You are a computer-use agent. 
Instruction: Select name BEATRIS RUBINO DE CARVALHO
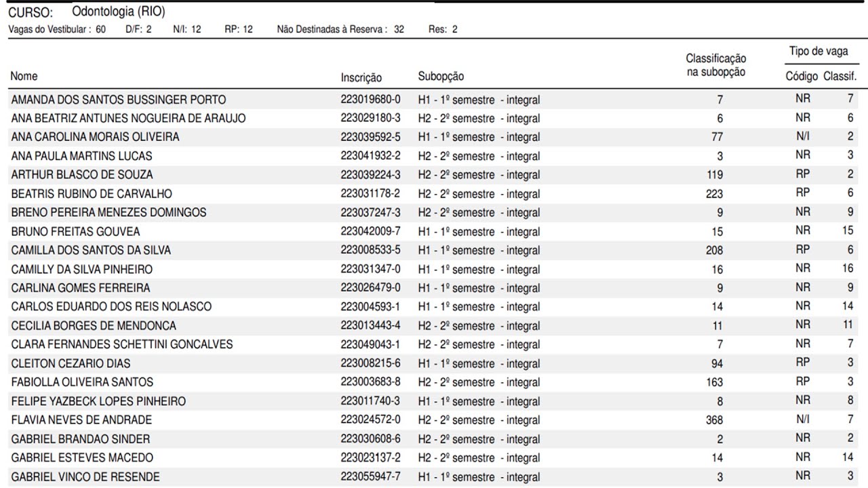(92, 194)
